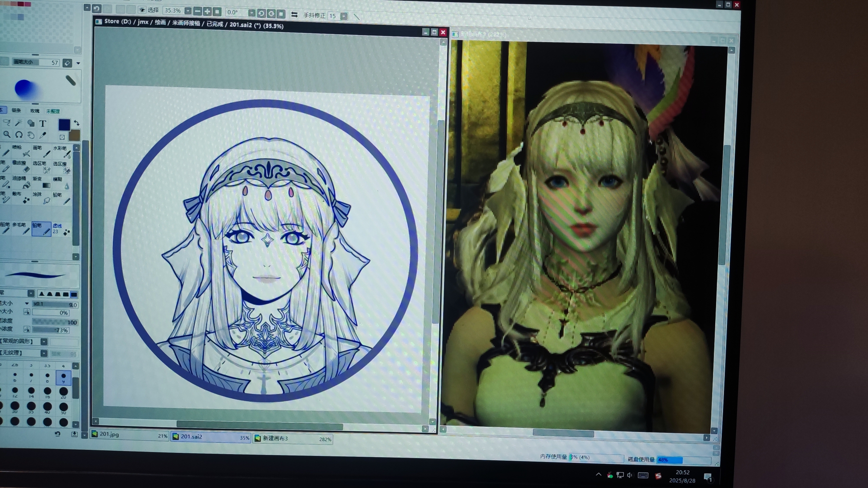
Task: Toggle the transparent color checker icon
Action: 62,137
